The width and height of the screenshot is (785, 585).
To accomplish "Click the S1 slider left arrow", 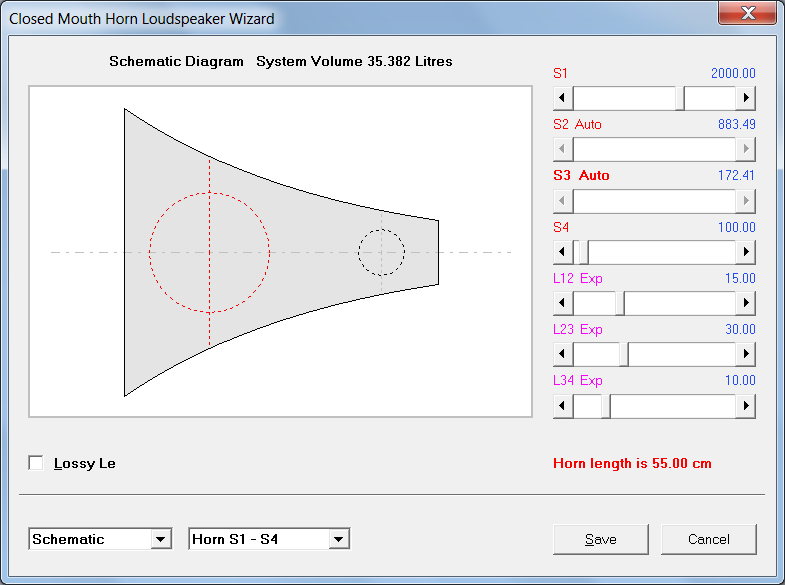I will pyautogui.click(x=563, y=98).
